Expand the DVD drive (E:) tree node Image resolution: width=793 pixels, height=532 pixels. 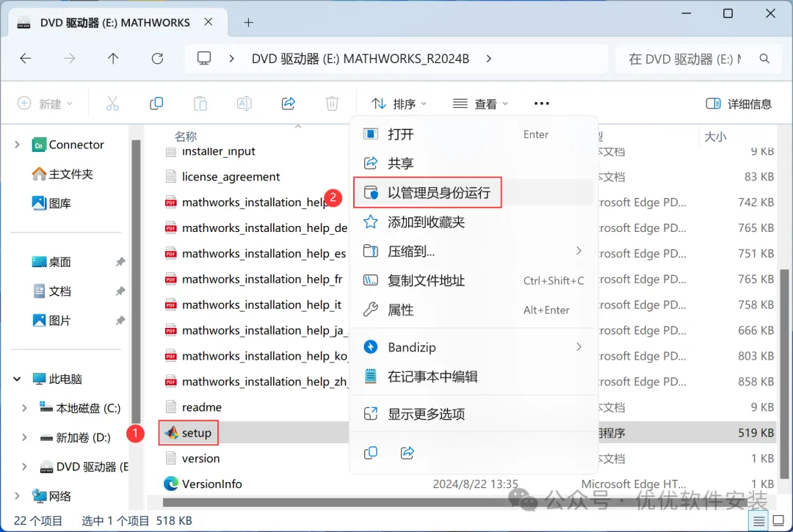click(23, 466)
